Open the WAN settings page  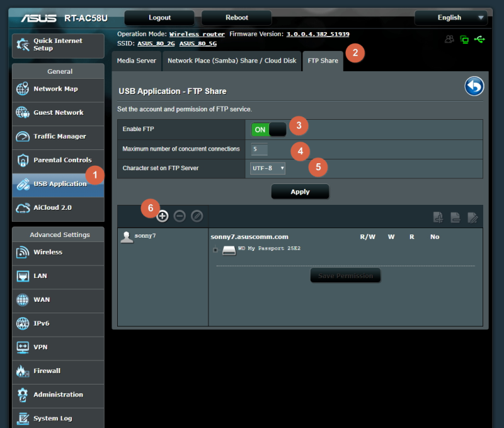tap(58, 300)
